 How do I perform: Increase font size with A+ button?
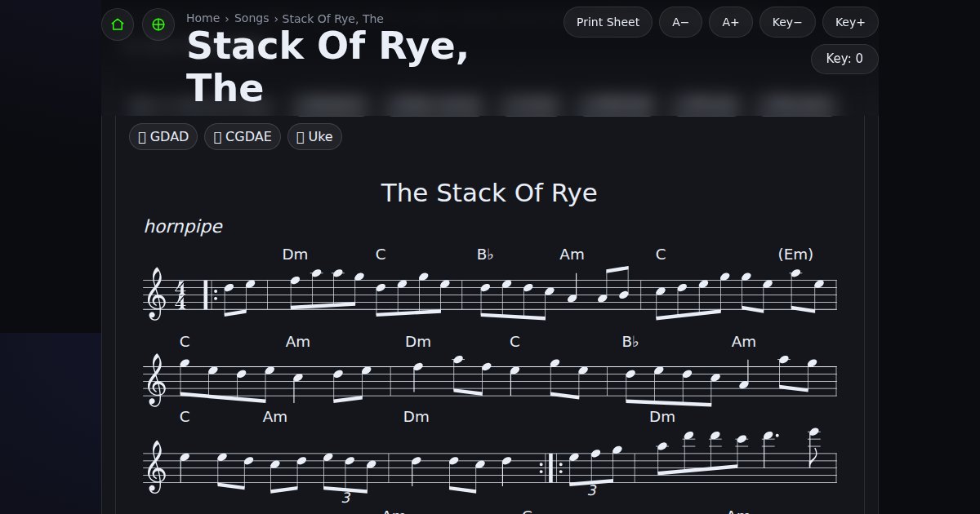731,22
